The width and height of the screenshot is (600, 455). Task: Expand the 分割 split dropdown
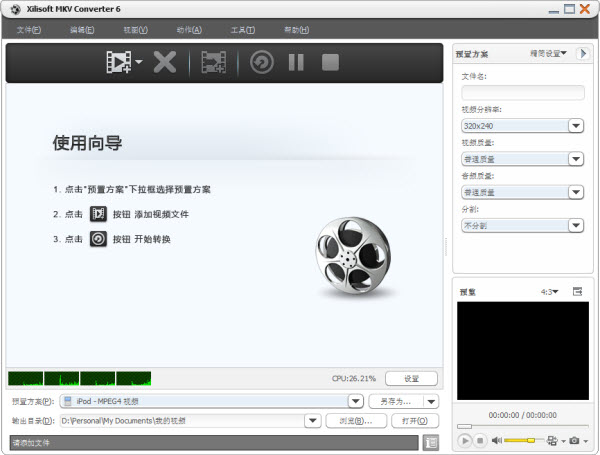pyautogui.click(x=576, y=225)
